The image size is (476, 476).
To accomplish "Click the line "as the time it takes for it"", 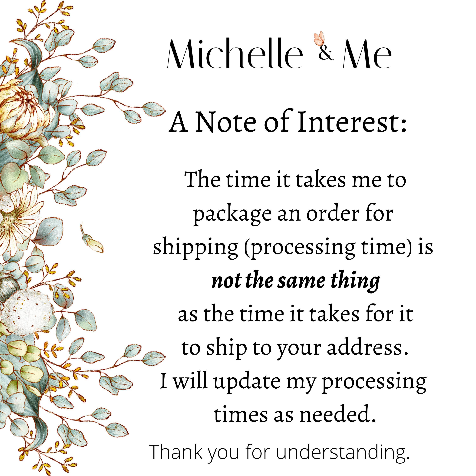I will [295, 315].
